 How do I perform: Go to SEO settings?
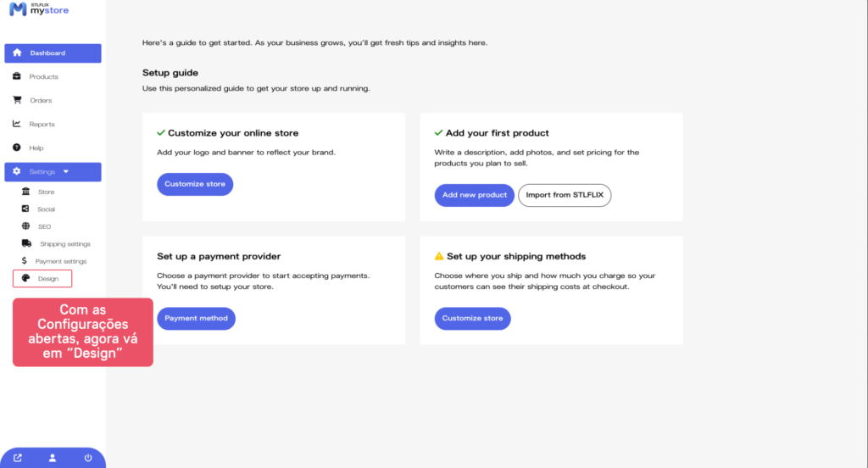point(44,226)
